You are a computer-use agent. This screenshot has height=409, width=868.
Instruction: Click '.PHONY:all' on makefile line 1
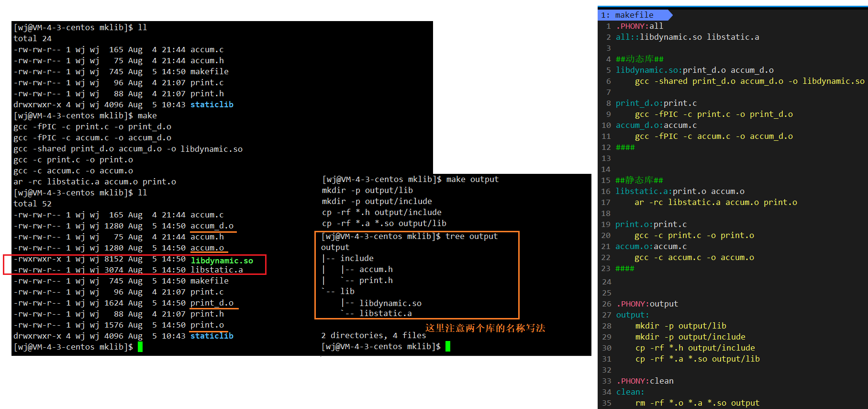(639, 26)
